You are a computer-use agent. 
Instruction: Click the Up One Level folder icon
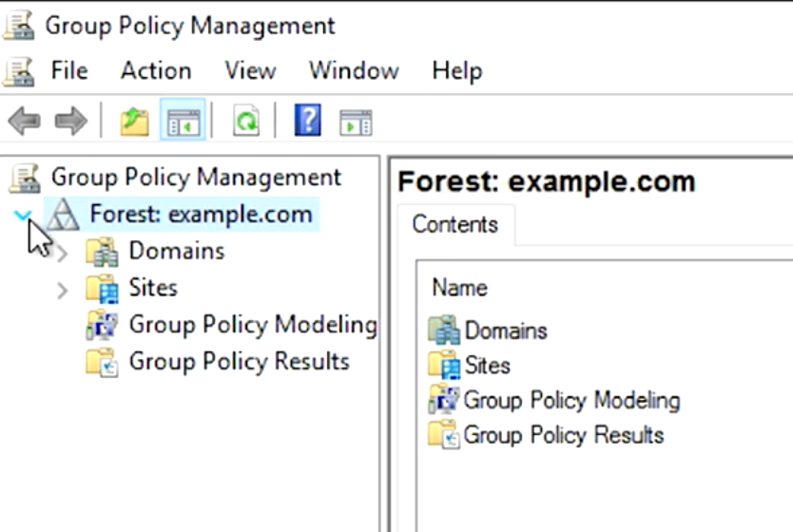134,122
